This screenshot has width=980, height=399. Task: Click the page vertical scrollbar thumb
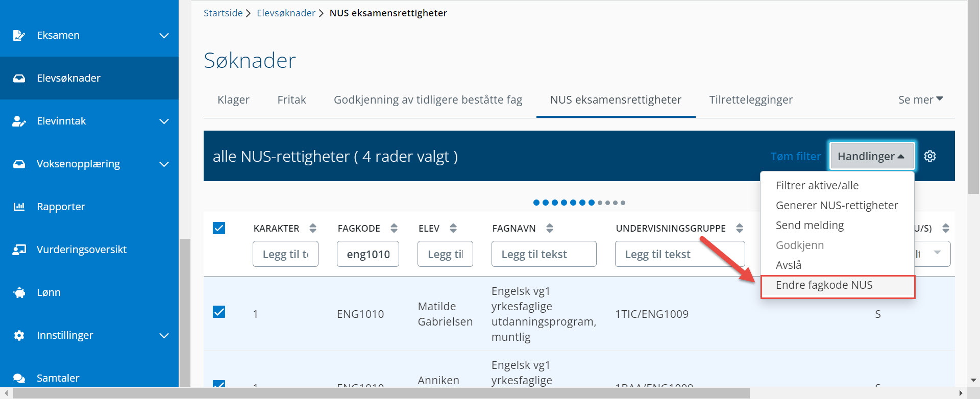(973, 97)
